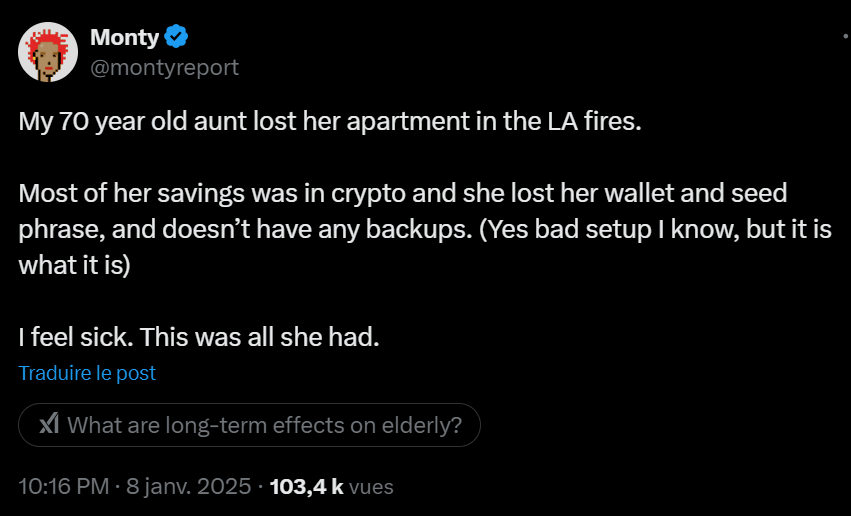Image resolution: width=851 pixels, height=516 pixels.
Task: Open the 10:16 PM timestamp link
Action: (64, 487)
